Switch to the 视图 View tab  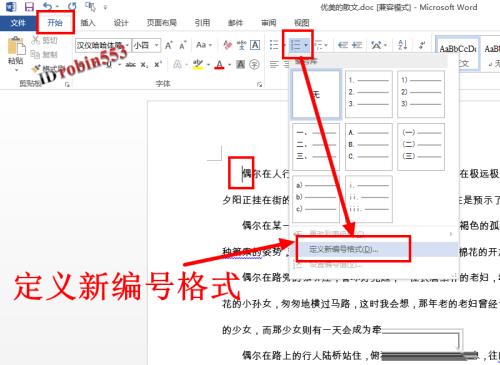tap(302, 23)
